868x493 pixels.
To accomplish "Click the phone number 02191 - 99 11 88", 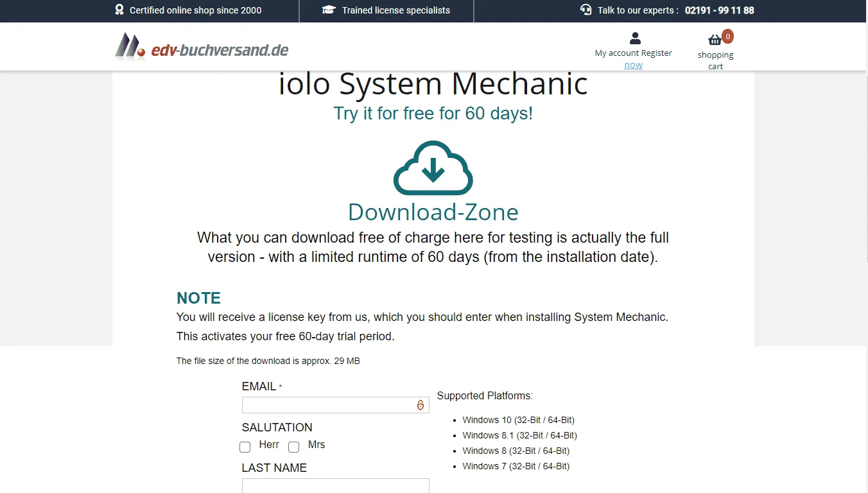I will click(x=719, y=10).
